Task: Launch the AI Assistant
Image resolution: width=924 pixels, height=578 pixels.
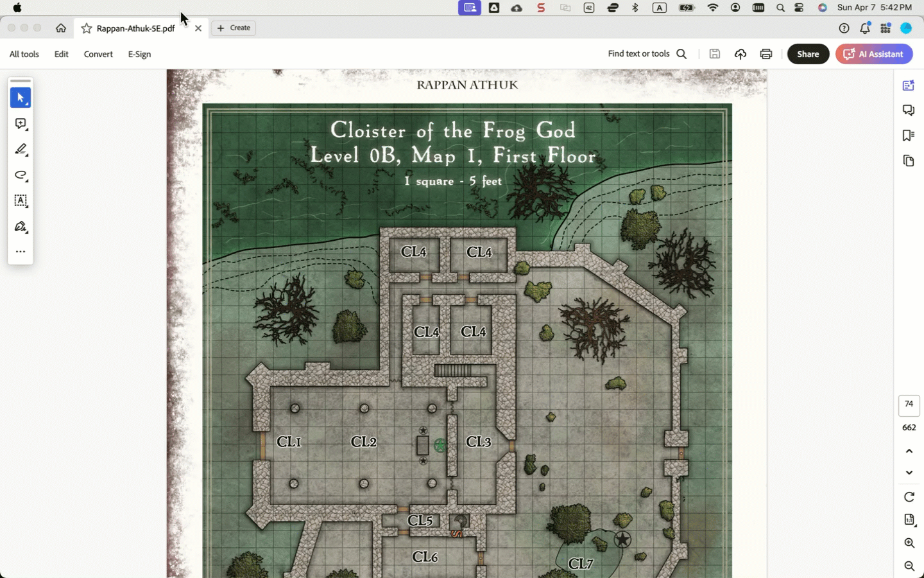Action: pyautogui.click(x=874, y=54)
